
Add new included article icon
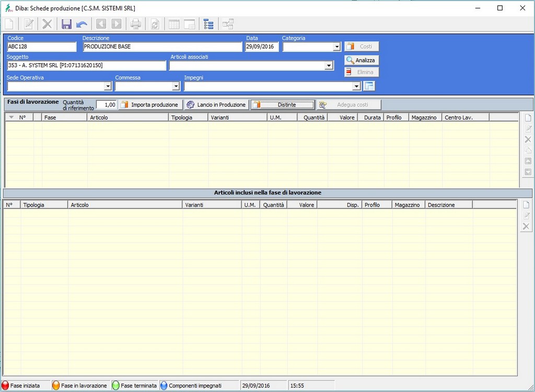[x=526, y=205]
